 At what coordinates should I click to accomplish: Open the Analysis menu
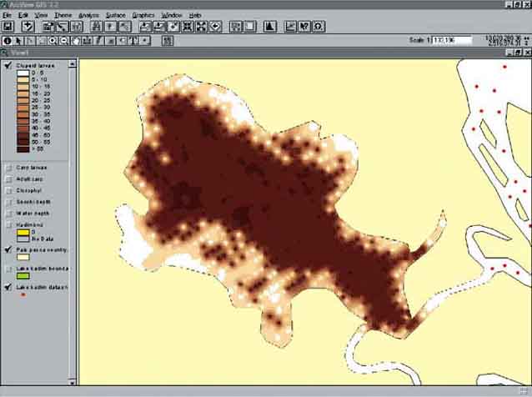pos(88,15)
